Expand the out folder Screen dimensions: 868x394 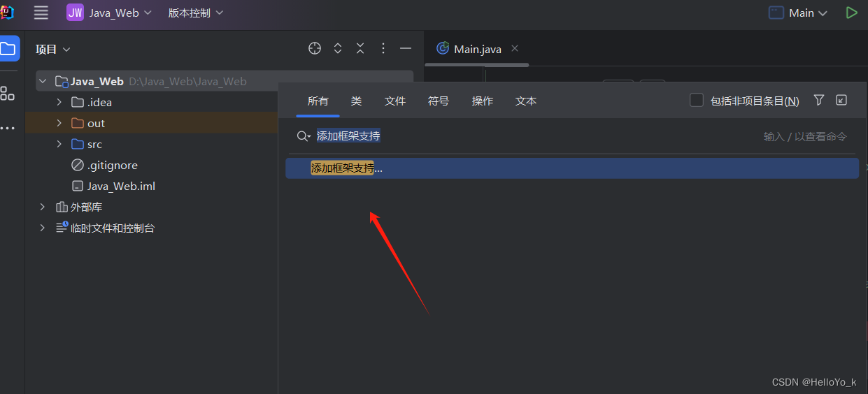pyautogui.click(x=59, y=123)
